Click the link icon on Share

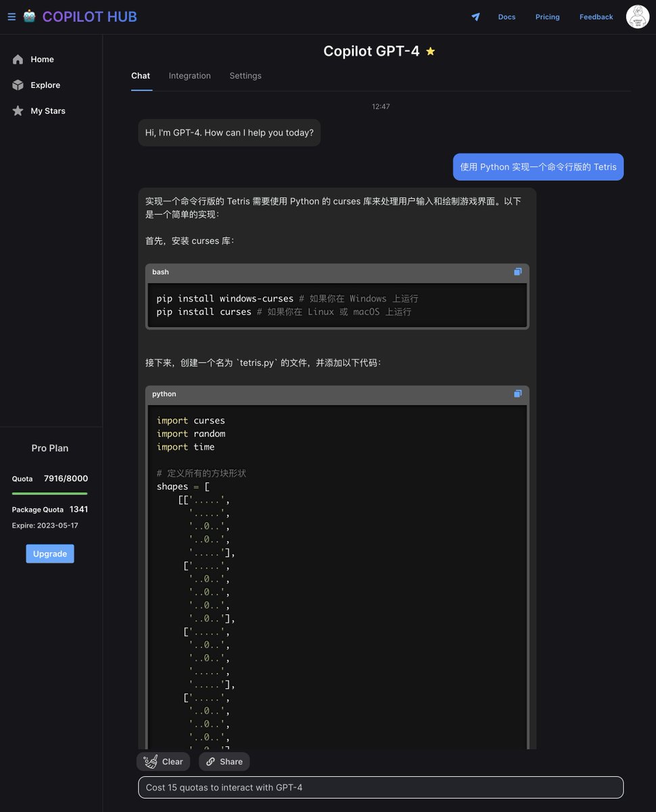pyautogui.click(x=210, y=762)
